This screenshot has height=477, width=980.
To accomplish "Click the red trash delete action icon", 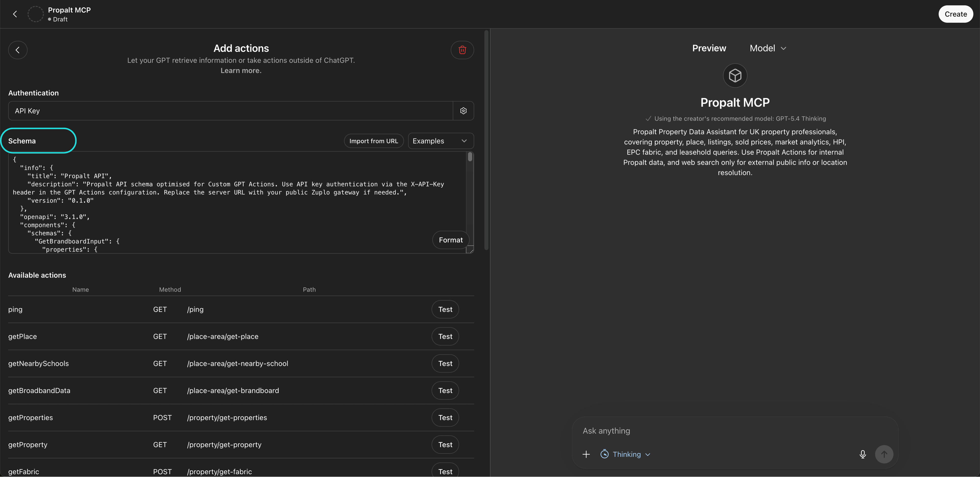I will 462,50.
